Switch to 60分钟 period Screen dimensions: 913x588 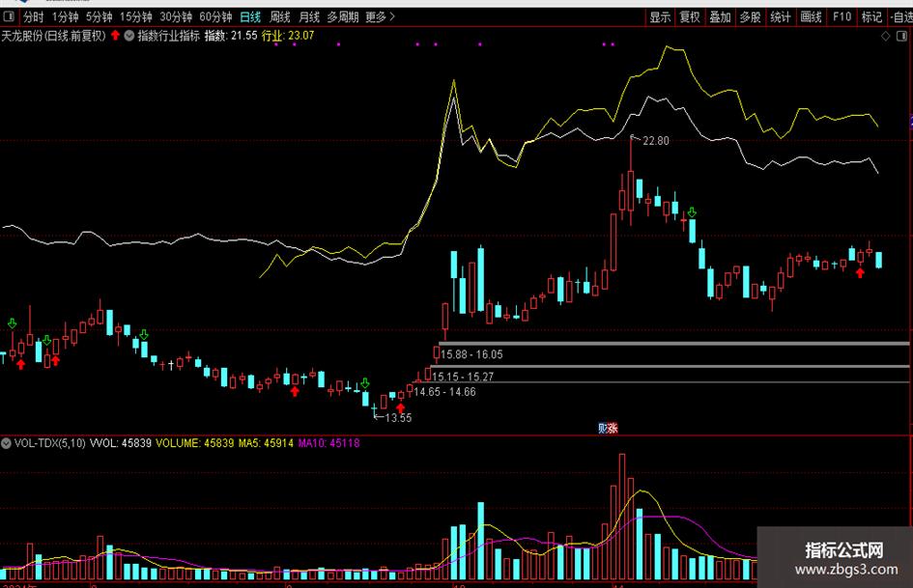pyautogui.click(x=215, y=16)
